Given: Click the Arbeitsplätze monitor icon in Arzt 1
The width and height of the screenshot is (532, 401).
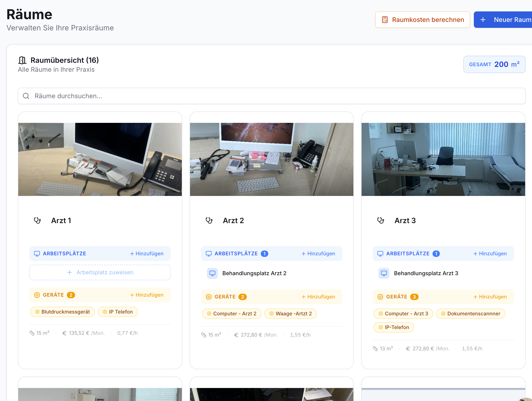Looking at the screenshot, I should tap(37, 254).
